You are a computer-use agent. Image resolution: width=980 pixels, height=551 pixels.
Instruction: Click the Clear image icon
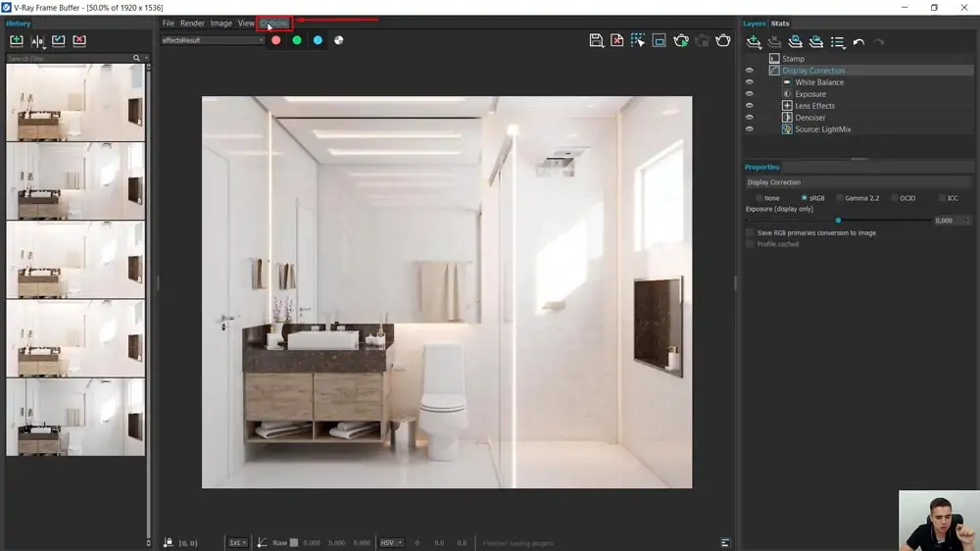pyautogui.click(x=617, y=40)
